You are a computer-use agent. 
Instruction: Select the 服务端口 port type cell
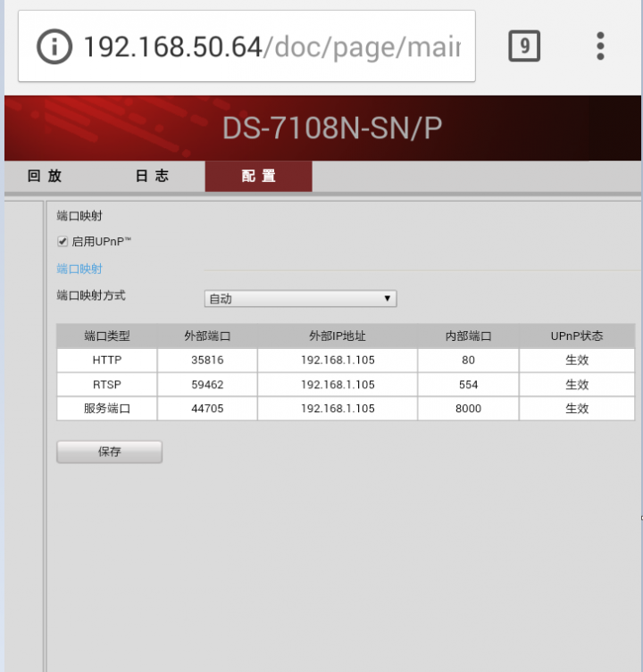tap(107, 409)
